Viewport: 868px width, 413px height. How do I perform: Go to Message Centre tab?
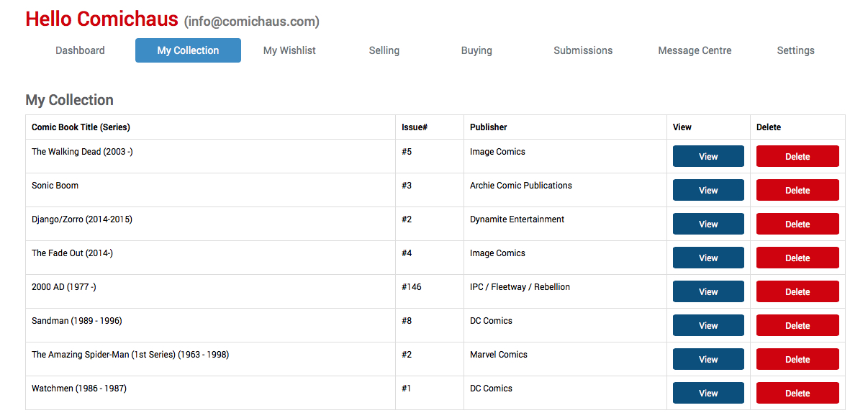coord(695,50)
